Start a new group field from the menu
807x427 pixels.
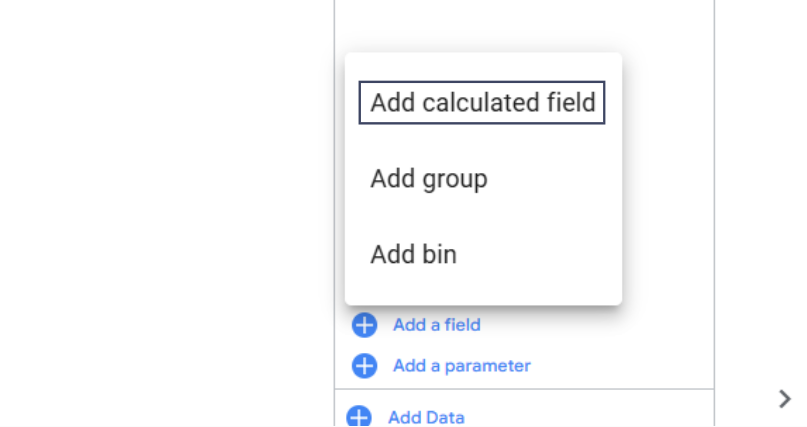click(x=429, y=179)
